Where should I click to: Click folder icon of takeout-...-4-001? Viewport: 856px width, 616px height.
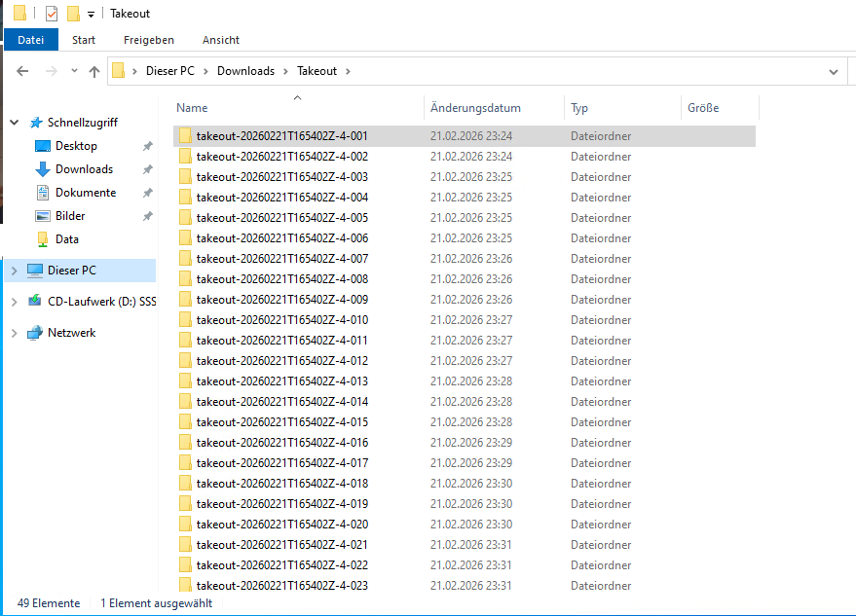[185, 136]
